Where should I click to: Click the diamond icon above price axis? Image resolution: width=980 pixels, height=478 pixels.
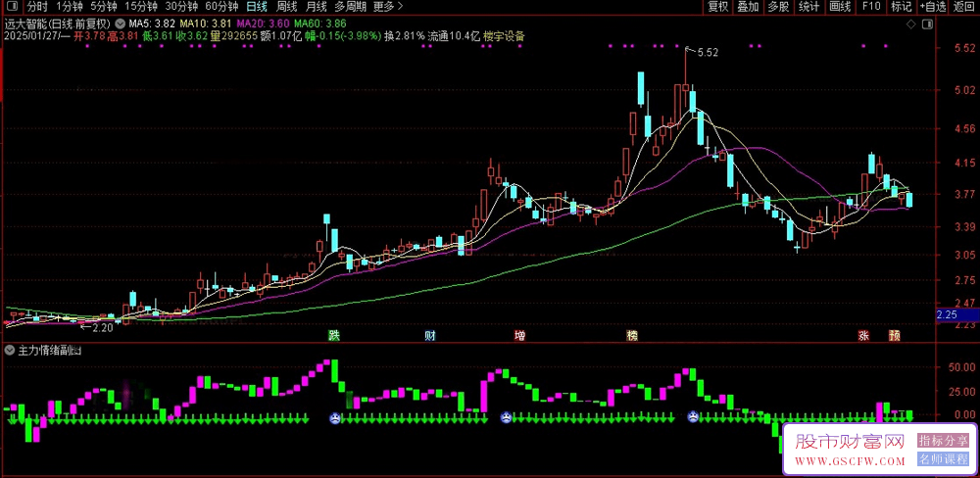click(910, 24)
